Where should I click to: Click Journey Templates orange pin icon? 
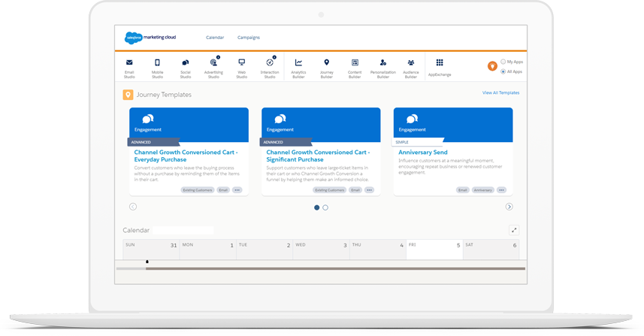click(128, 95)
